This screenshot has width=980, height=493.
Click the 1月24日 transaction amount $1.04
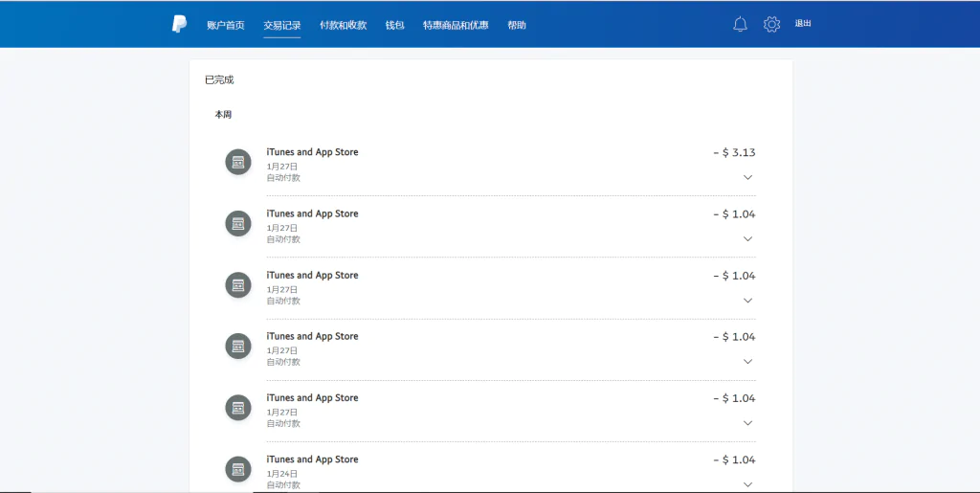point(734,459)
